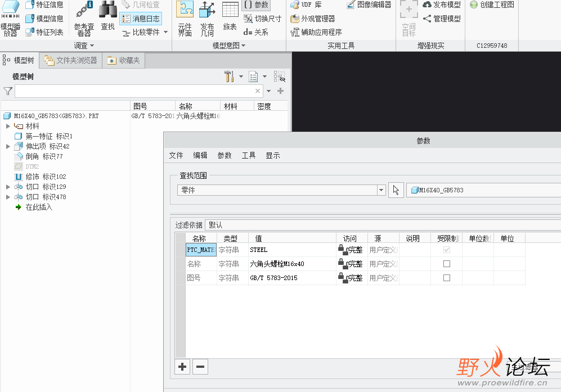Open 编辑 menu in 参数 dialog
The height and width of the screenshot is (392, 561).
200,155
